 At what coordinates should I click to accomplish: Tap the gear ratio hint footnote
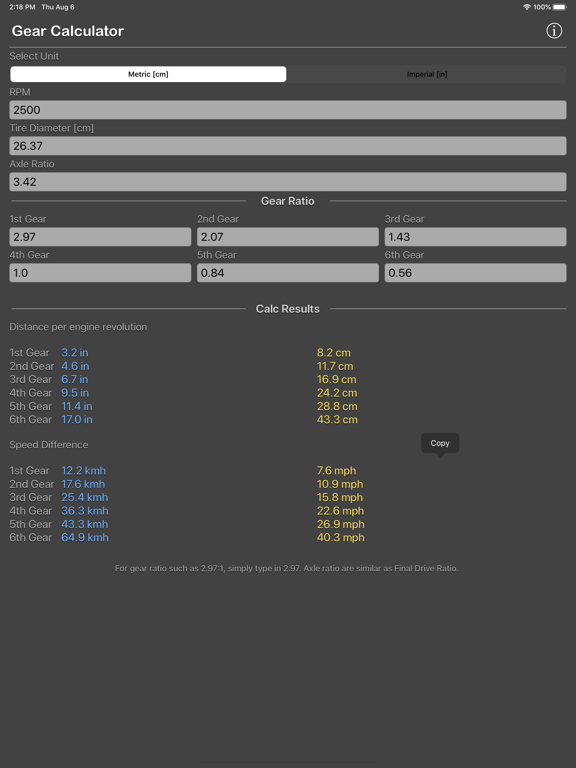coord(287,568)
